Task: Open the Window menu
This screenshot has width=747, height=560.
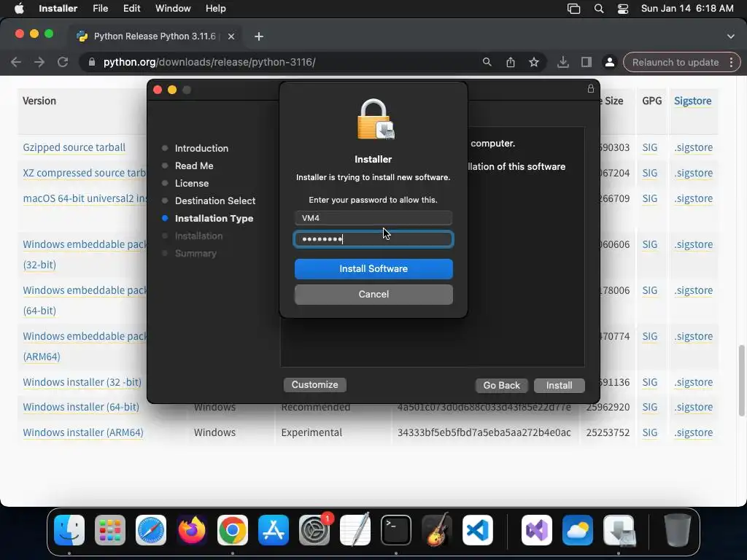Action: pyautogui.click(x=173, y=9)
